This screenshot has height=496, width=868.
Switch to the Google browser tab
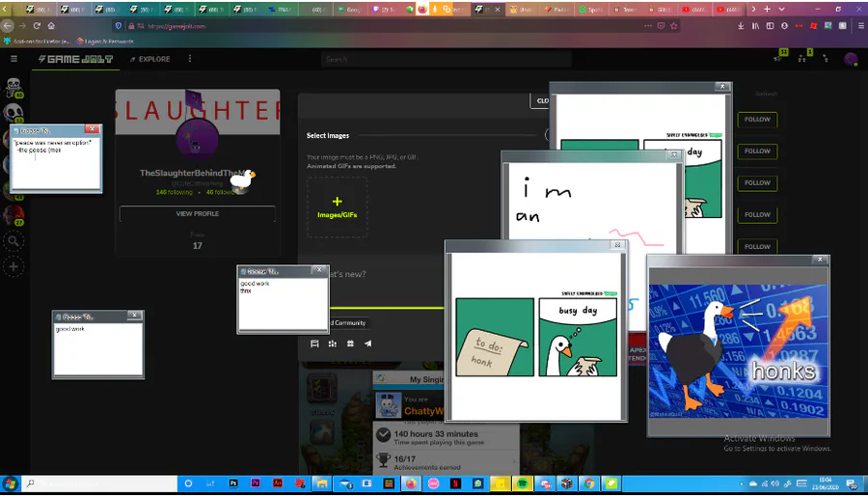350,9
